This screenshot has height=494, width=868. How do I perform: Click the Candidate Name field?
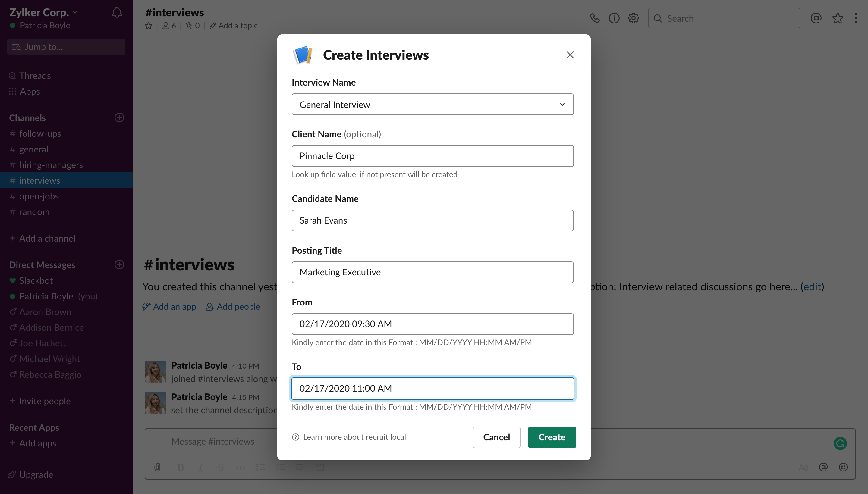coord(432,220)
